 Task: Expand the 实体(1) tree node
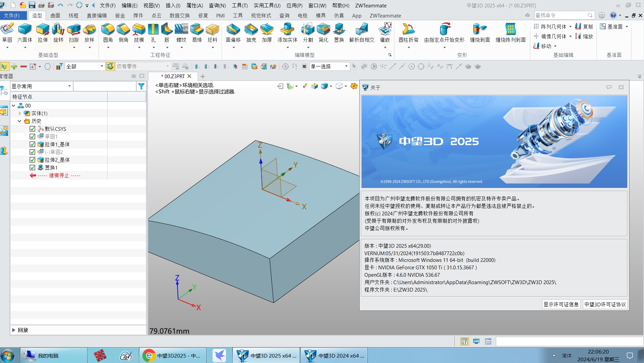point(20,113)
